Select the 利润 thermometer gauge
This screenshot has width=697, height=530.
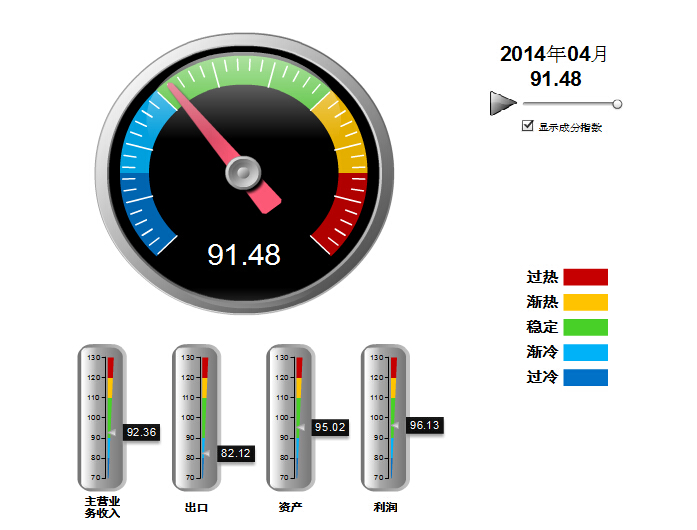[x=384, y=417]
